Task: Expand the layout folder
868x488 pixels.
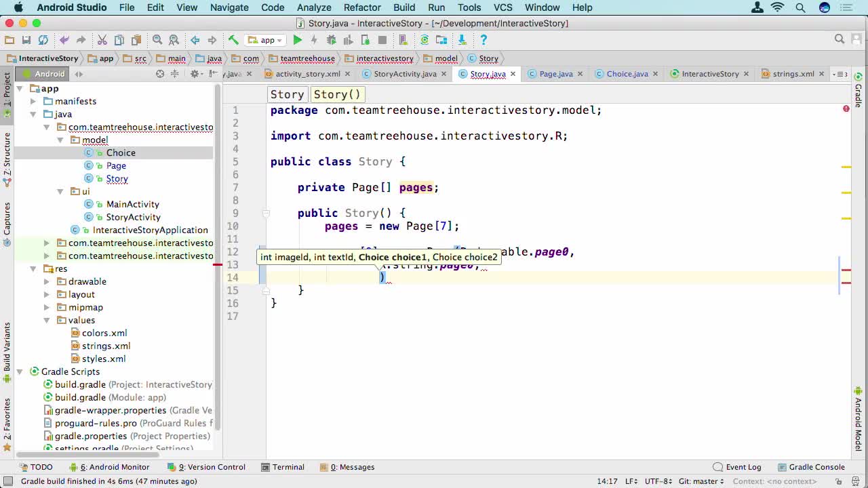Action: pos(47,295)
